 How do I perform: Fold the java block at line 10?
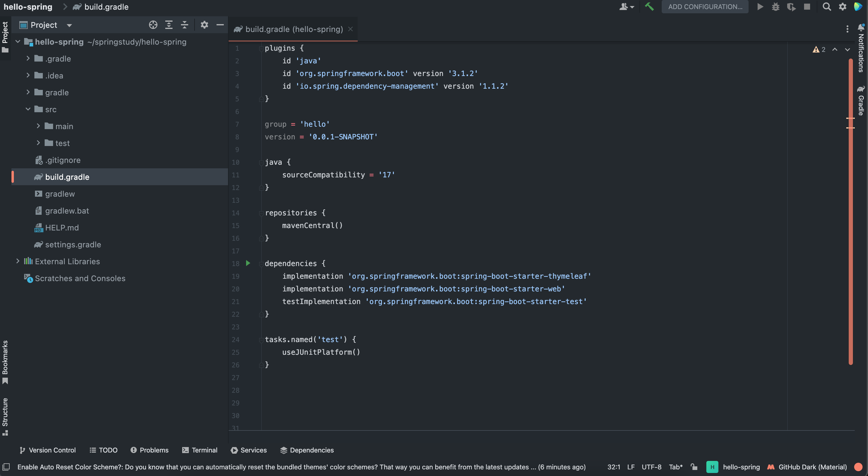tap(261, 163)
